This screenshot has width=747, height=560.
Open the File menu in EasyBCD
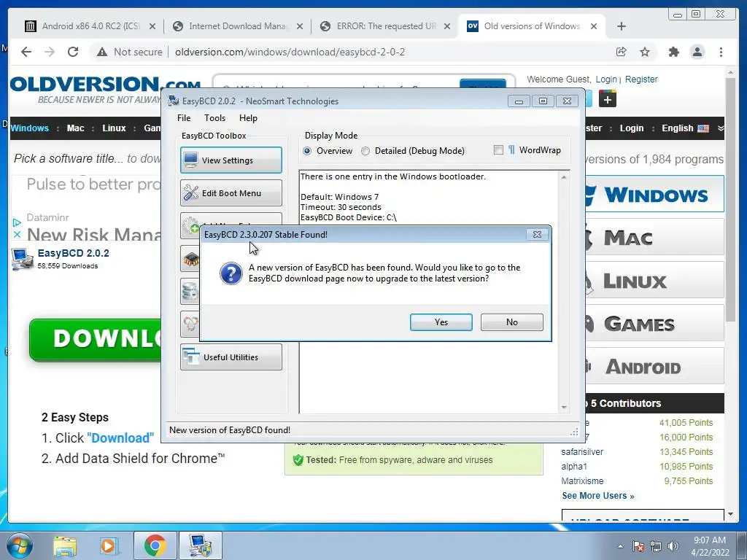184,118
